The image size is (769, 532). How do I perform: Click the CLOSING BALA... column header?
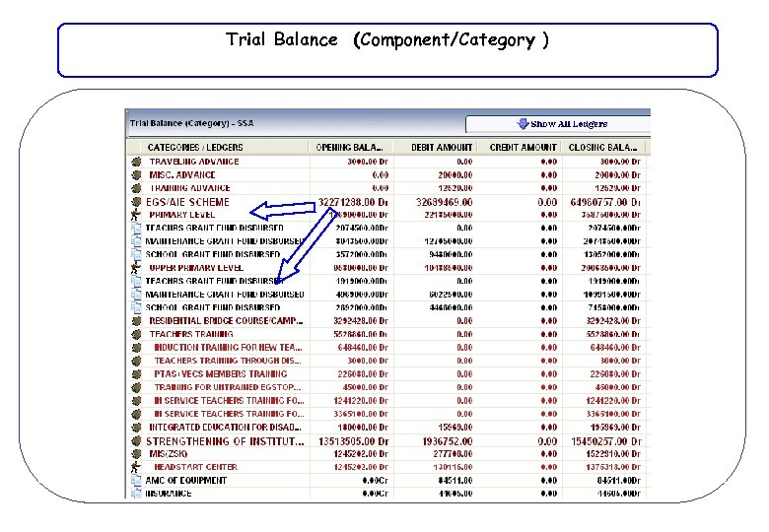[602, 147]
